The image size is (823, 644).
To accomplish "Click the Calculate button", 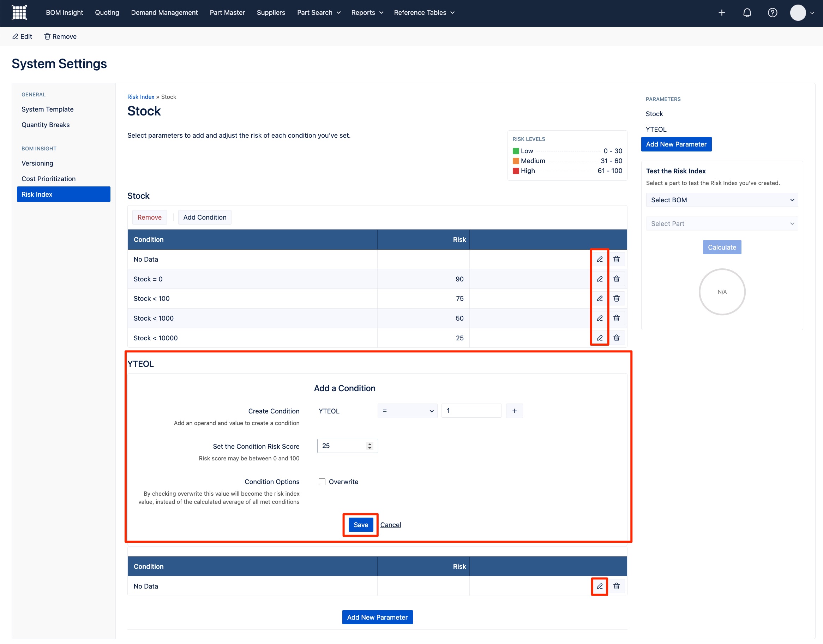I will [x=722, y=248].
